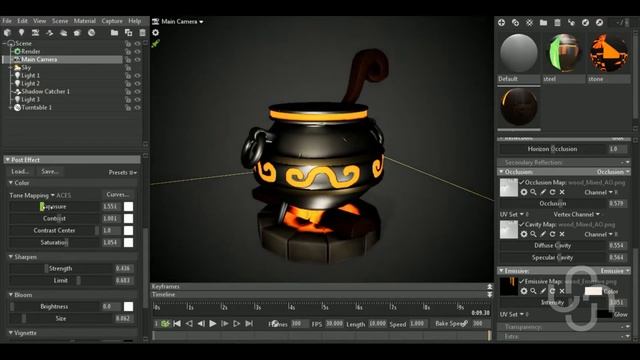Toggle visibility of the Render object
The image size is (640, 360).
(138, 51)
